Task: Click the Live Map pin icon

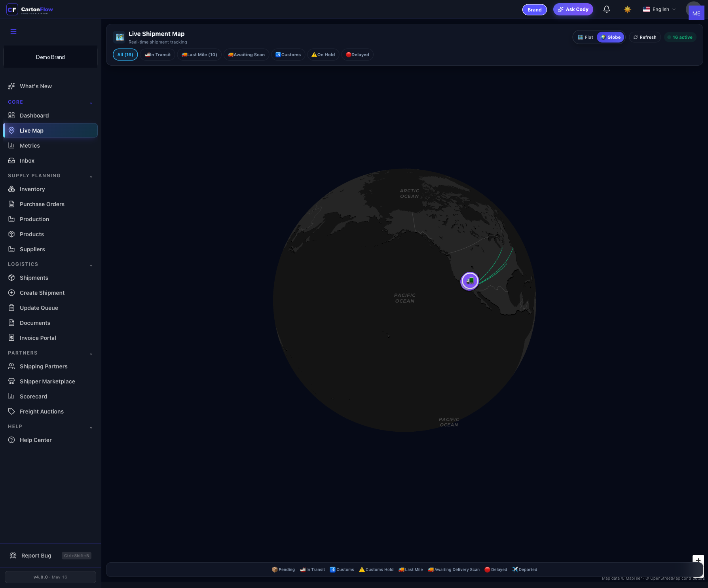Action: coord(11,131)
